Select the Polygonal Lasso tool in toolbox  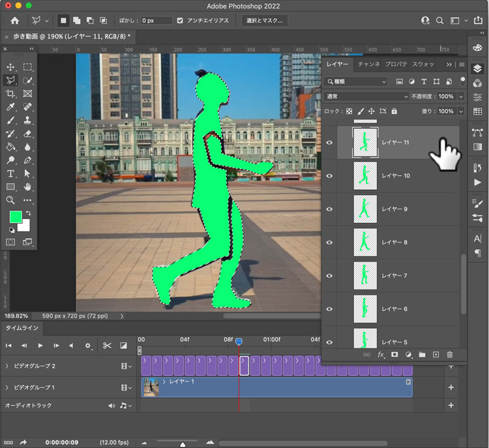click(x=10, y=80)
